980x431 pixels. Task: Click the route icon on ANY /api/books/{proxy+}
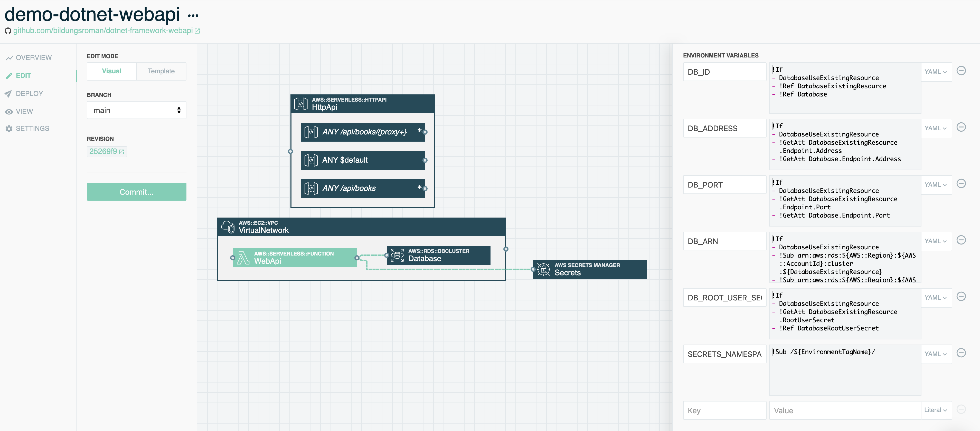311,132
